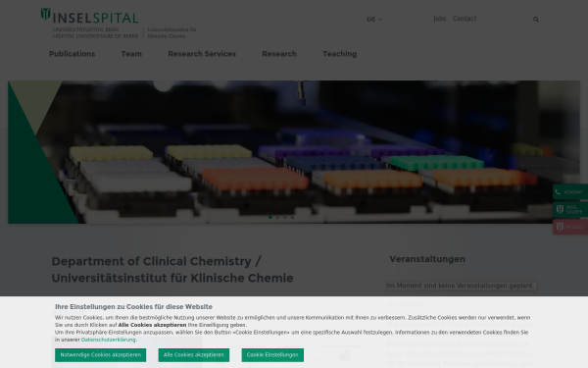Follow the Contact link in header
This screenshot has width=588, height=368.
click(x=465, y=19)
